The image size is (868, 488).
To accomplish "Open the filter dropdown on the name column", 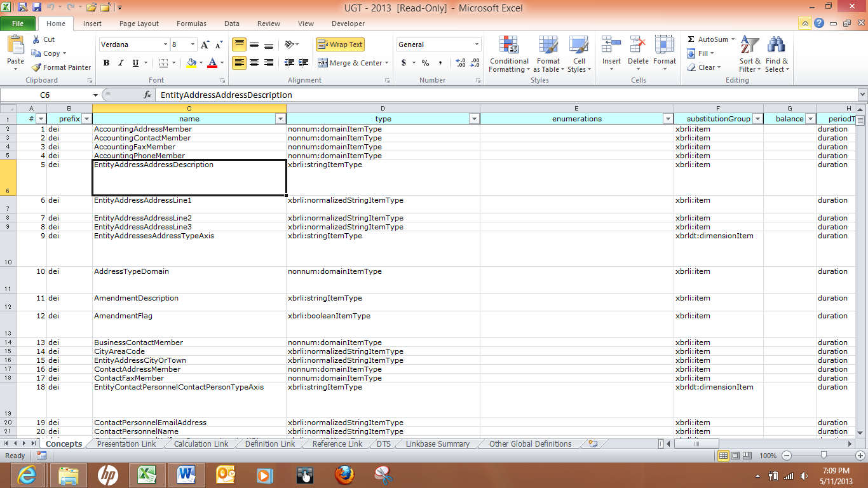I will tap(280, 119).
